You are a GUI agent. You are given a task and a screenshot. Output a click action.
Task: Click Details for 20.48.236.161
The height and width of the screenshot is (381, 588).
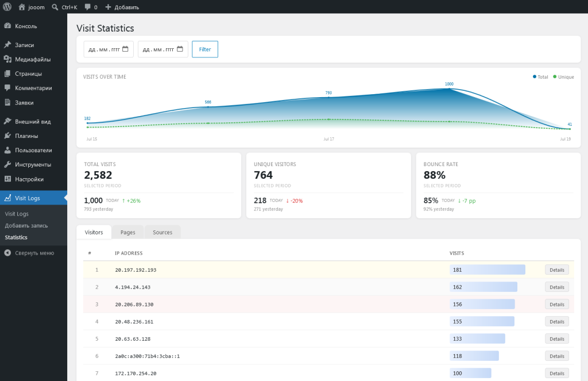click(557, 322)
